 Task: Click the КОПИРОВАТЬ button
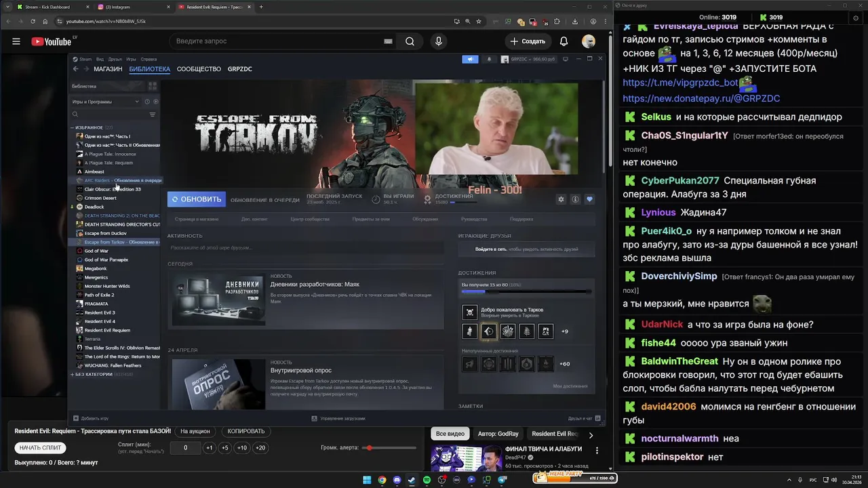[x=246, y=431]
